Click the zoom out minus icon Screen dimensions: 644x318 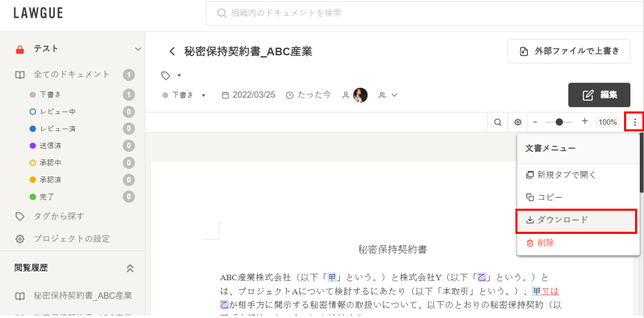coord(535,122)
